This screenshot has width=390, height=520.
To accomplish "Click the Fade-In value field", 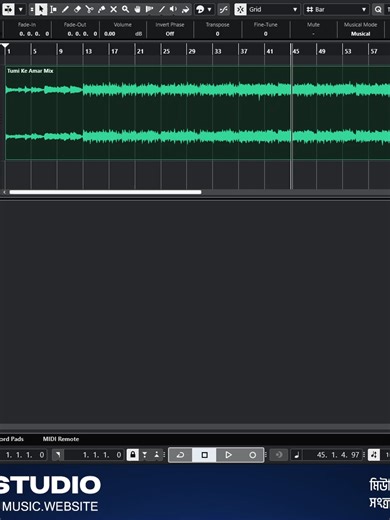I will pyautogui.click(x=34, y=34).
